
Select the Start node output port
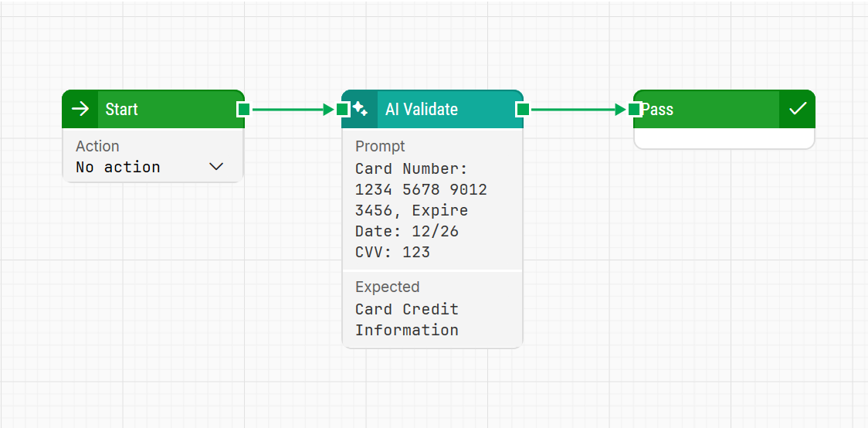[243, 109]
